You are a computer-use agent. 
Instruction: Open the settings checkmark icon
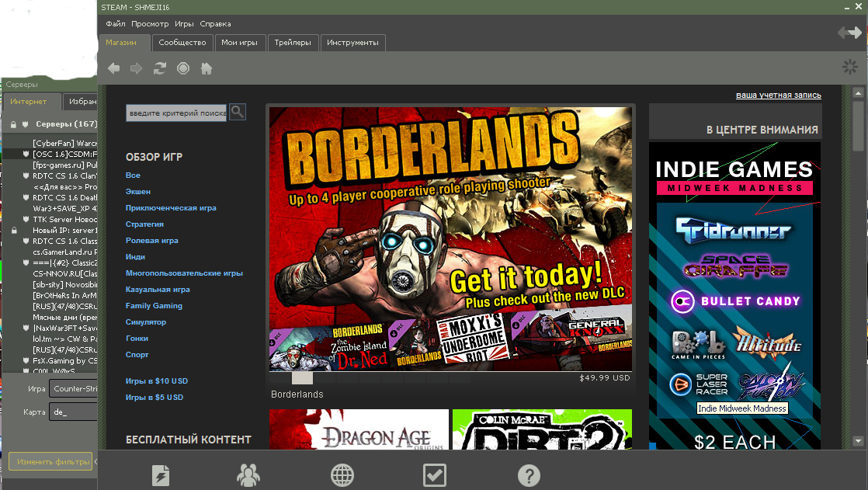click(435, 475)
